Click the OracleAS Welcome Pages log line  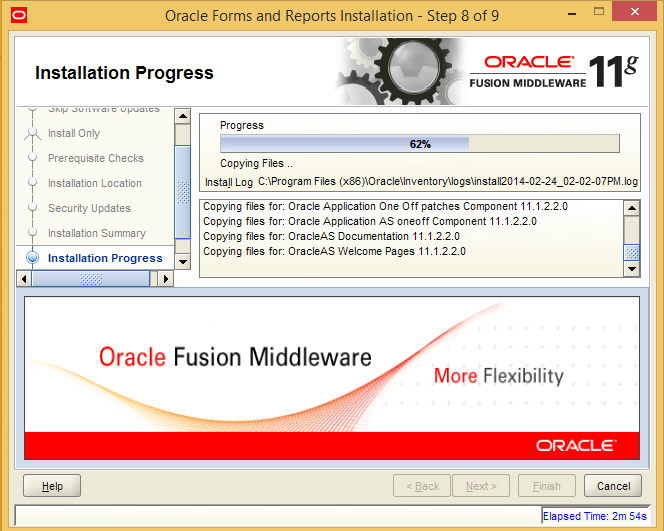(x=334, y=252)
